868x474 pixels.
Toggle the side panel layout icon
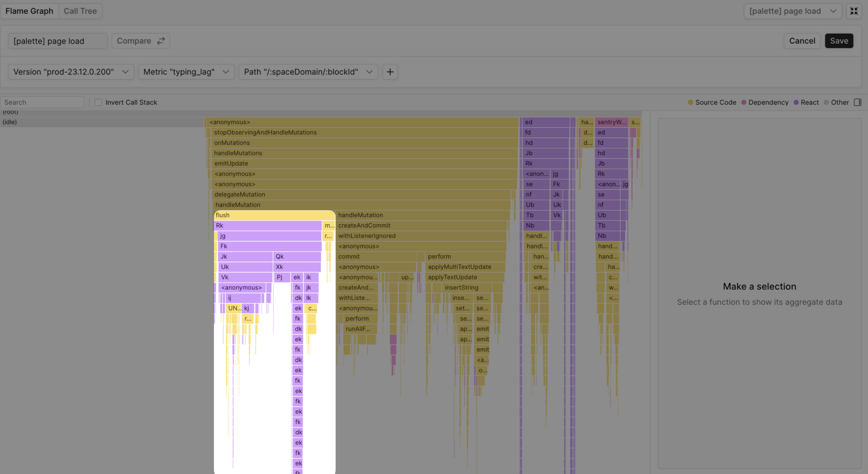pos(858,102)
